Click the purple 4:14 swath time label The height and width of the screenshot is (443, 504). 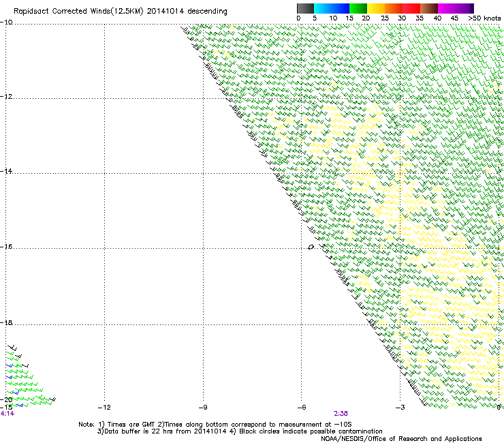[7, 414]
